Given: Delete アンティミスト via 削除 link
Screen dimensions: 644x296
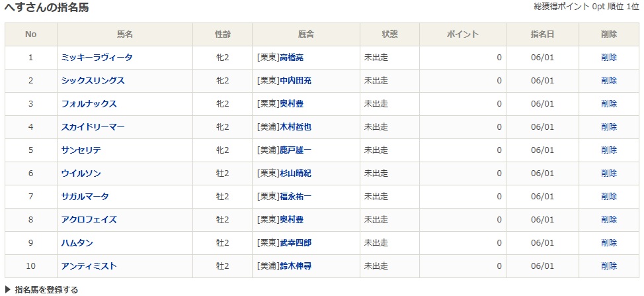Looking at the screenshot, I should point(609,266).
